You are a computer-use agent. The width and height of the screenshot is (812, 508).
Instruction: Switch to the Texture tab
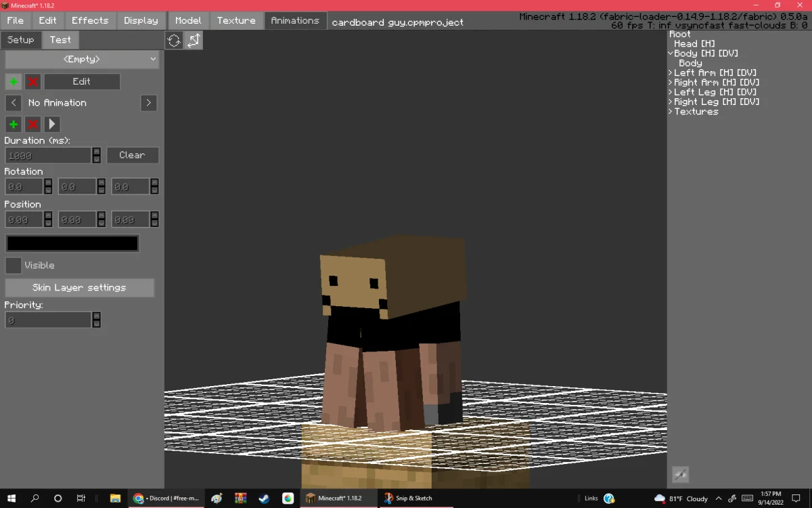[x=236, y=21]
